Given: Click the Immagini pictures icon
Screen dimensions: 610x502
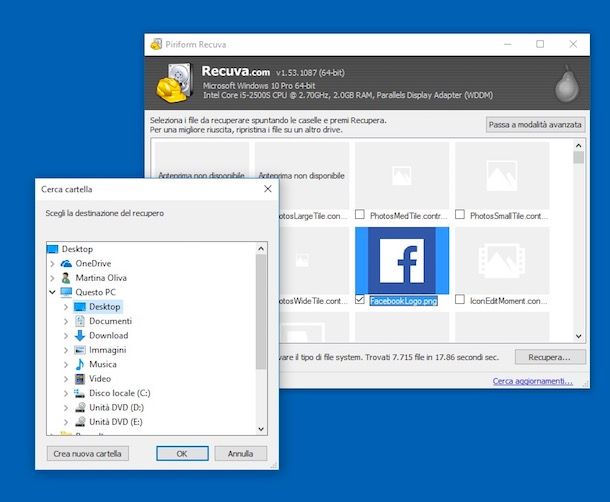Looking at the screenshot, I should pos(80,350).
